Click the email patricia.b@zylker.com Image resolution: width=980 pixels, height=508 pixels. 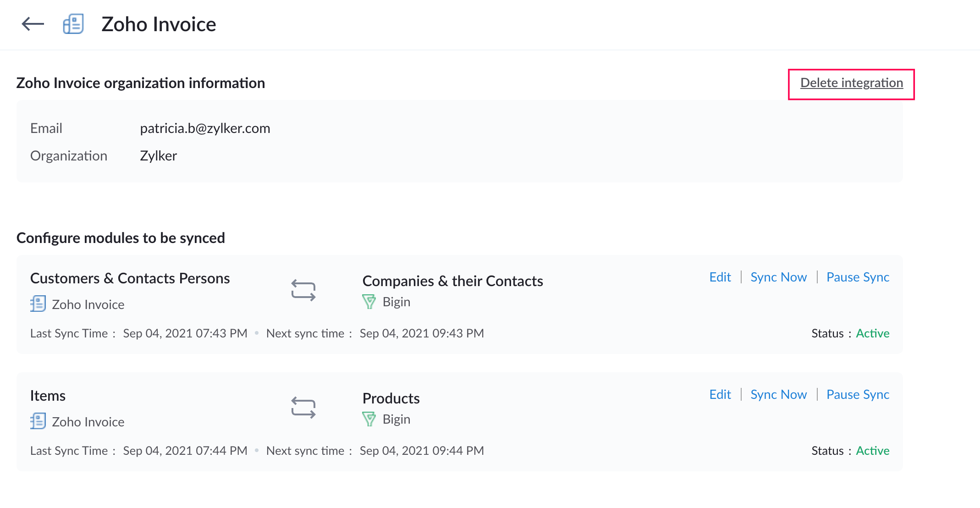(205, 128)
